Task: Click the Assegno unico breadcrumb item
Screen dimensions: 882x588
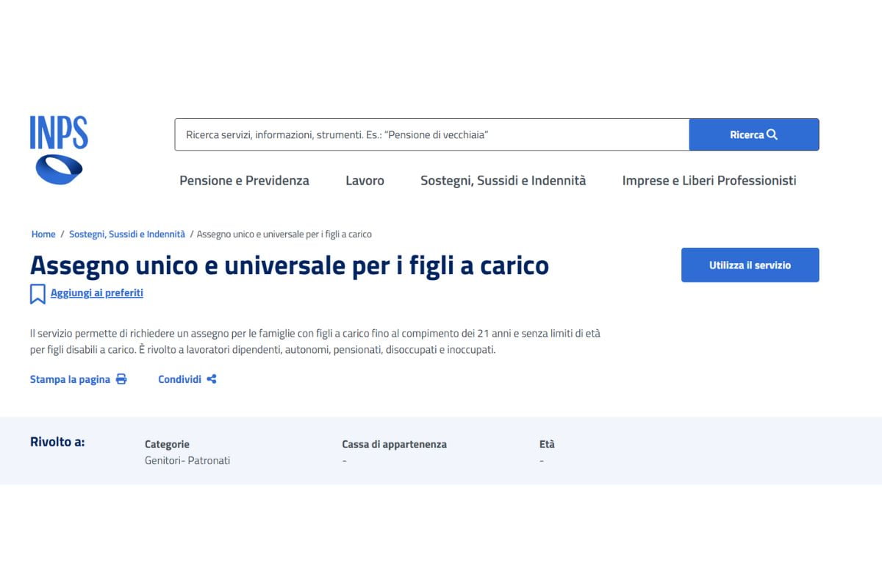Action: [284, 234]
